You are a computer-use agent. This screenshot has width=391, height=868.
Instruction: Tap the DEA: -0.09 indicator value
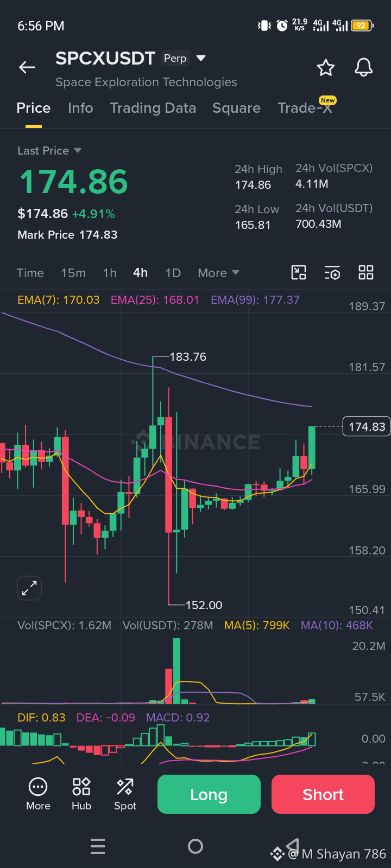point(105,718)
